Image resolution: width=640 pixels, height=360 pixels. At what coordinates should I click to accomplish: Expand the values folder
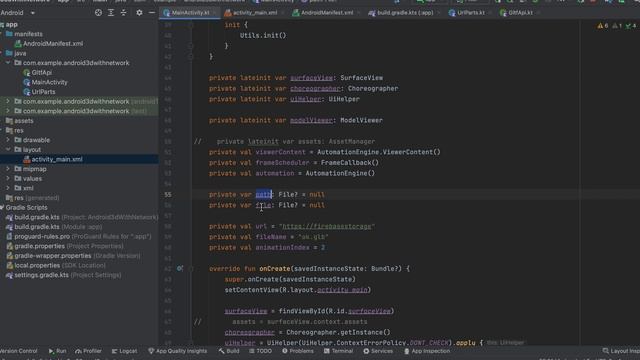point(8,178)
